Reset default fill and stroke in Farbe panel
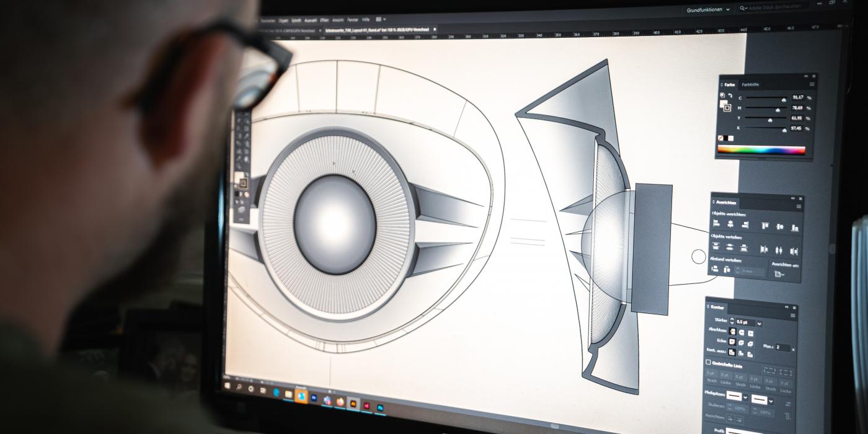 [x=722, y=95]
